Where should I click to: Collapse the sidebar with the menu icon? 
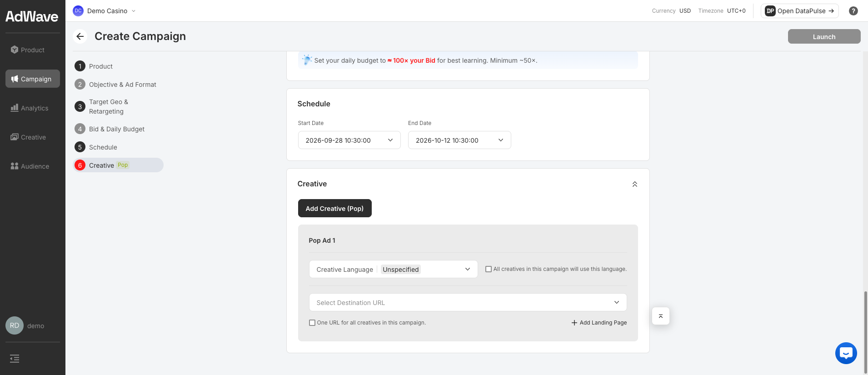click(x=15, y=359)
